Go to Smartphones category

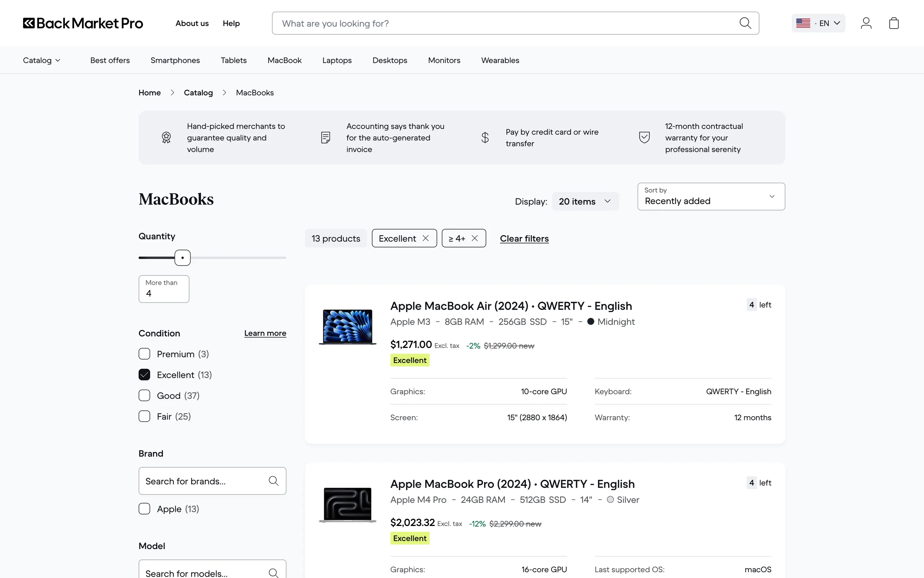pyautogui.click(x=175, y=60)
